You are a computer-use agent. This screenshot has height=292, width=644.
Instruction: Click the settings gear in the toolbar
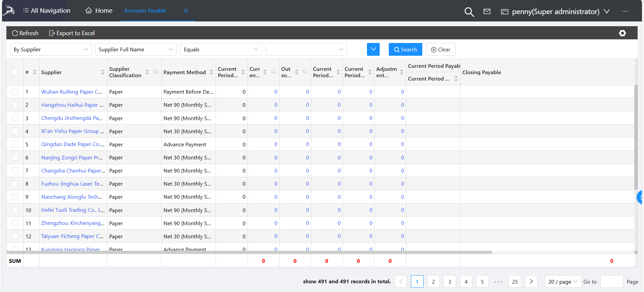pyautogui.click(x=622, y=33)
